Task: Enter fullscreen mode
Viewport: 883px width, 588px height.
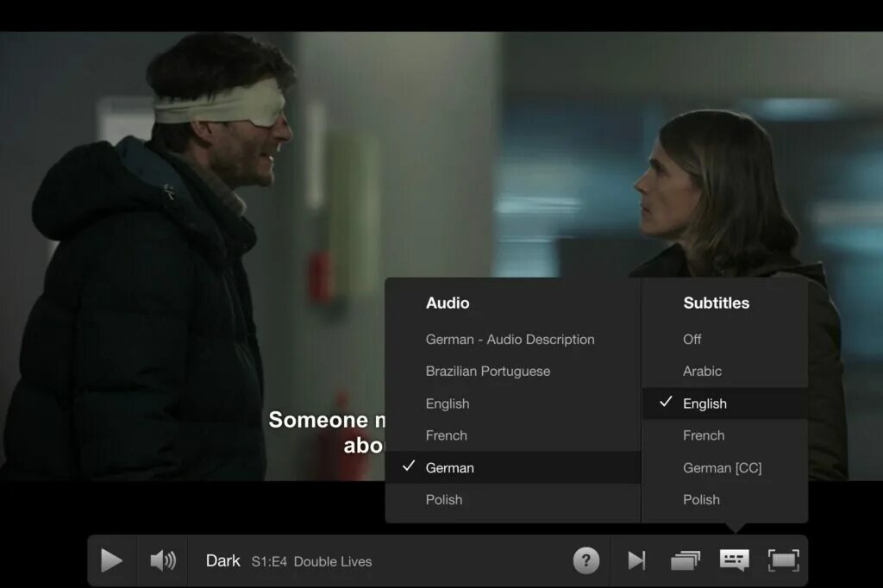Action: click(783, 561)
